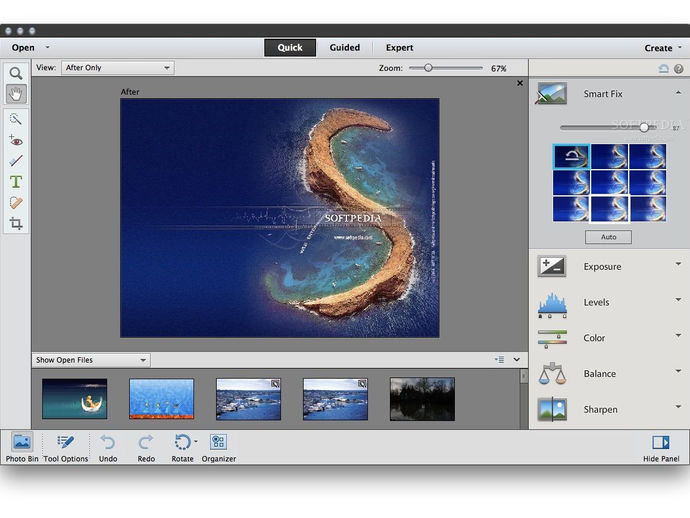The width and height of the screenshot is (690, 518).
Task: Adjust the Smart Fix slider handle
Action: point(644,127)
